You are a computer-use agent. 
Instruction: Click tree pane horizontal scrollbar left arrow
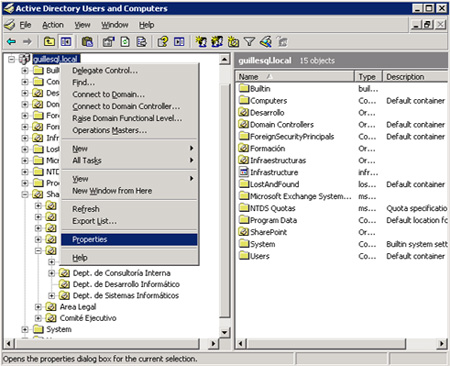click(9, 343)
